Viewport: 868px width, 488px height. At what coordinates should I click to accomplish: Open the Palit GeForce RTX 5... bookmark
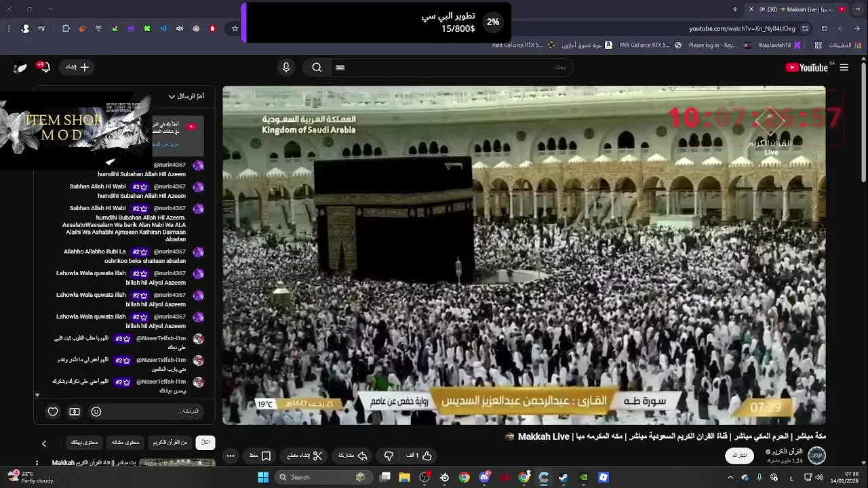(523, 45)
